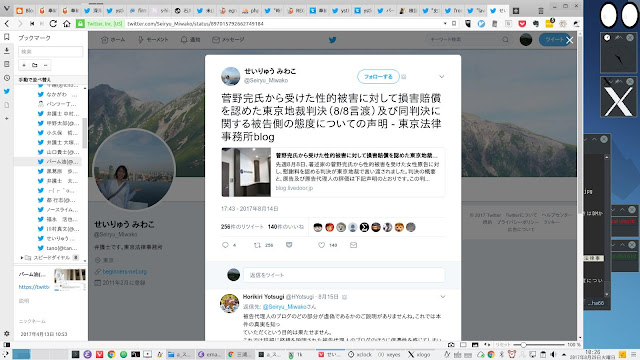Viewport: 640px width, 360px height.
Task: Click the キーワード検索 Twitter search box
Action: pyautogui.click(x=470, y=40)
